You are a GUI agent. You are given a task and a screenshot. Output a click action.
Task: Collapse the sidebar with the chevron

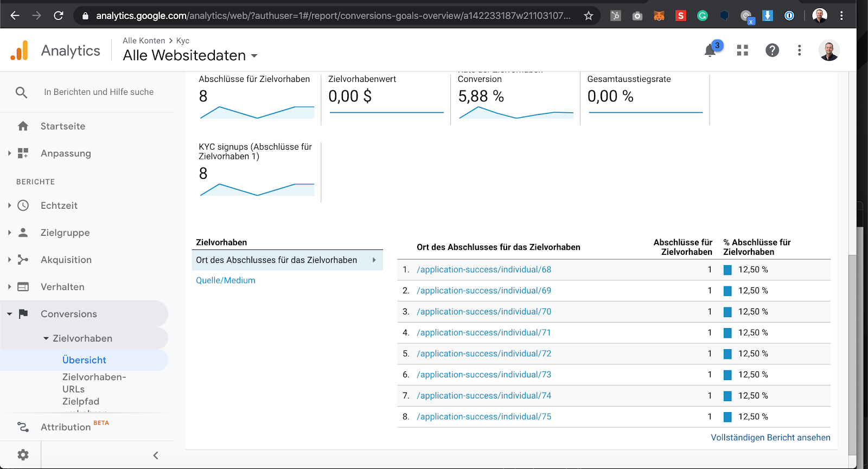(x=156, y=455)
